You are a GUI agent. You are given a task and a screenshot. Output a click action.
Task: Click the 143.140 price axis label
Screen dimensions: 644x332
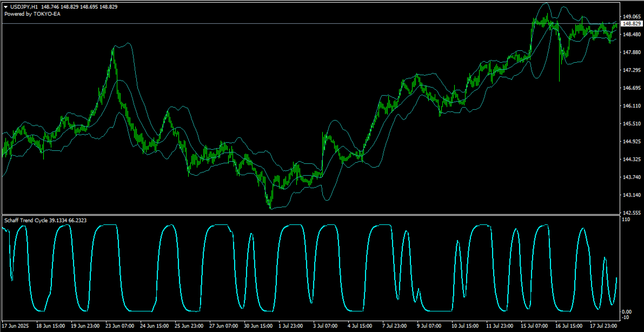click(632, 195)
